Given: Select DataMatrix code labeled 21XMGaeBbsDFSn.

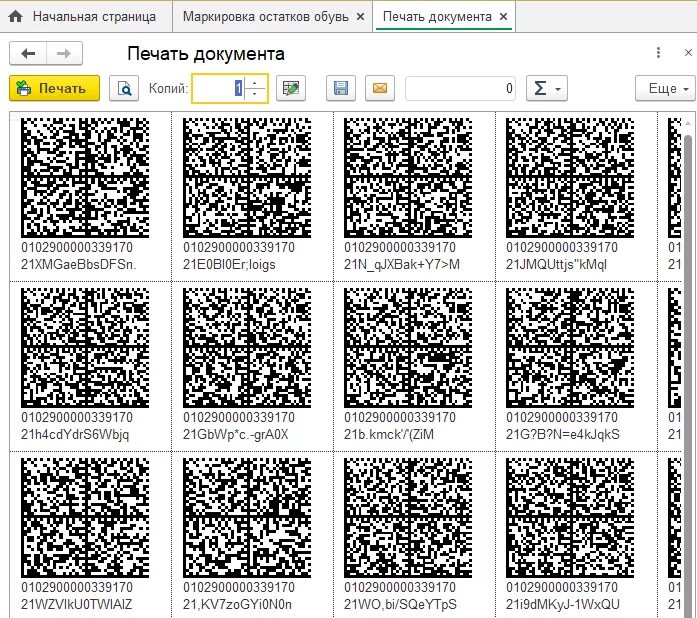Looking at the screenshot, I should click(x=85, y=177).
